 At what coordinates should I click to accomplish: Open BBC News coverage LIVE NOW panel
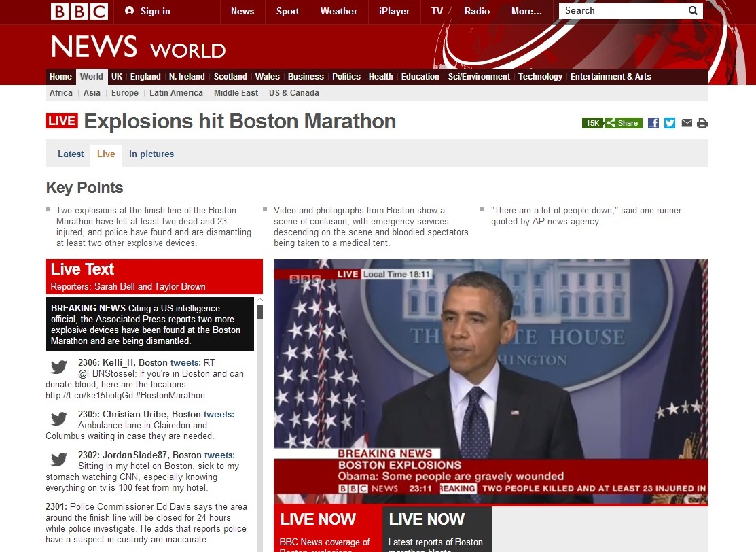[x=328, y=529]
